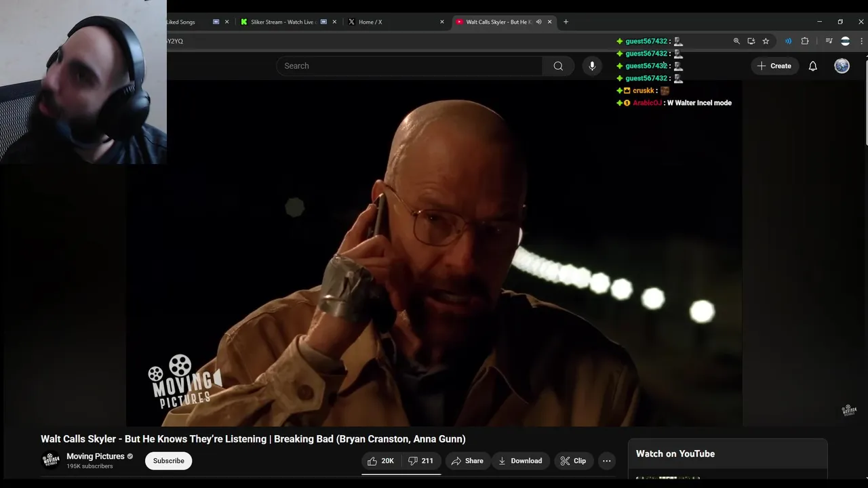Screen dimensions: 868x488
Task: Click the Watch on YouTube panel heading
Action: (675, 454)
